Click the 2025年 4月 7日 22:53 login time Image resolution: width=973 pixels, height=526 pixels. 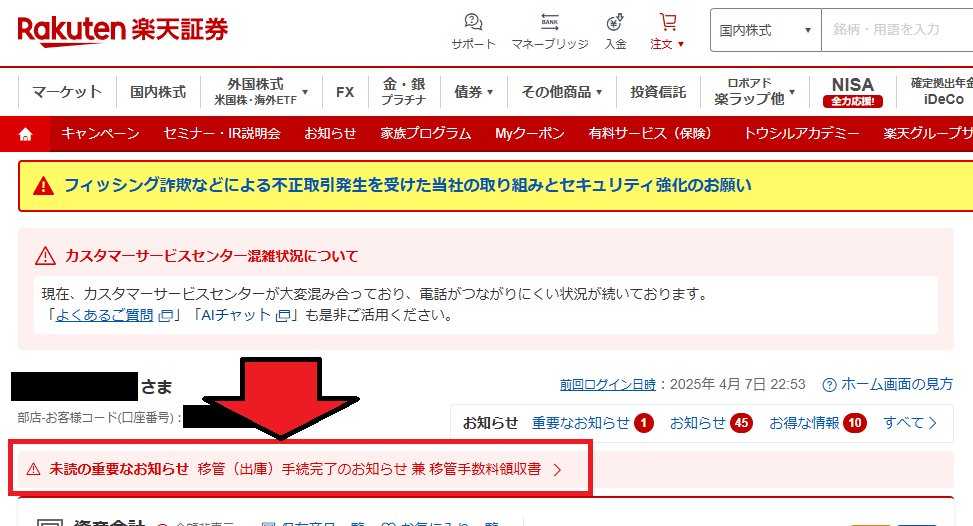(x=738, y=385)
